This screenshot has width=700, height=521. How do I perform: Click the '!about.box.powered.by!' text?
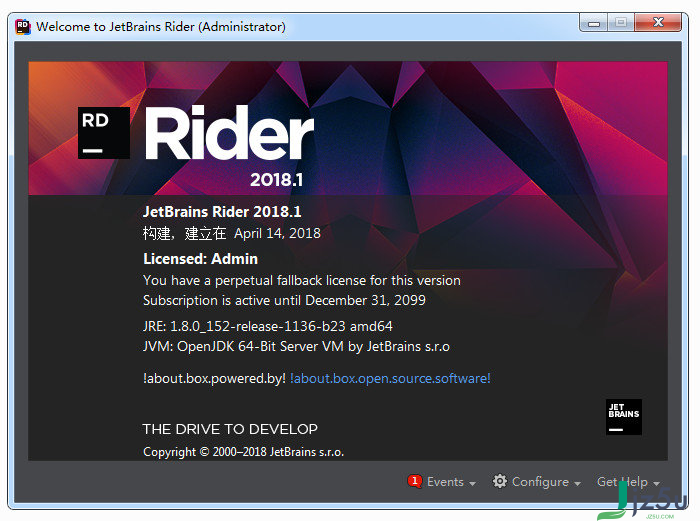(x=214, y=378)
